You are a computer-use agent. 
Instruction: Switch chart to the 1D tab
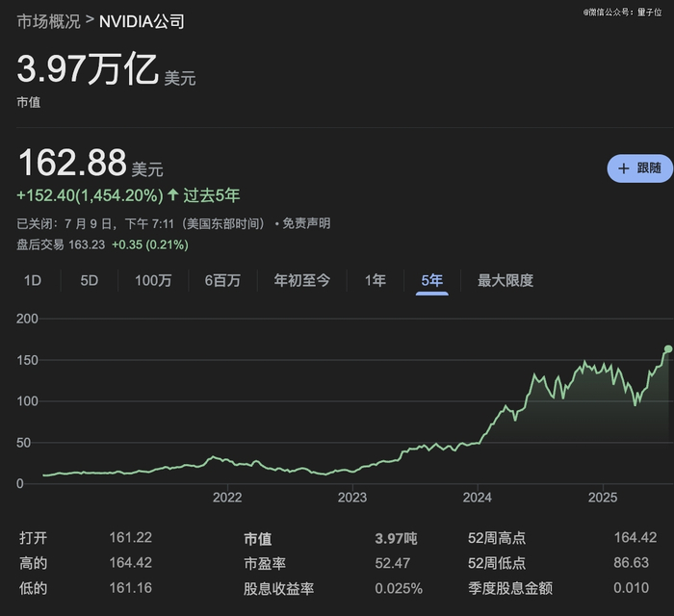[x=33, y=280]
